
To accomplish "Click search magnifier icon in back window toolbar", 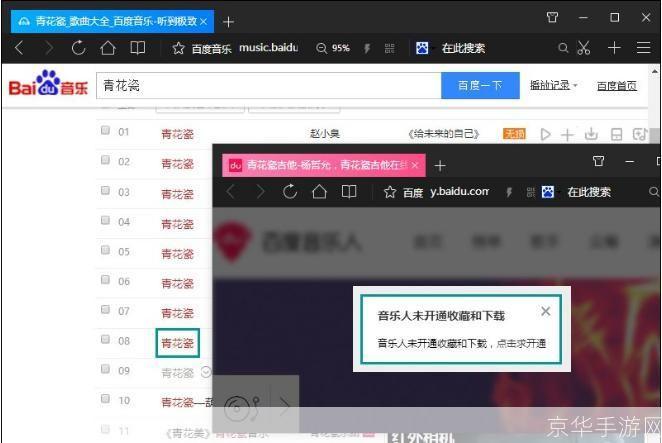I will click(563, 48).
